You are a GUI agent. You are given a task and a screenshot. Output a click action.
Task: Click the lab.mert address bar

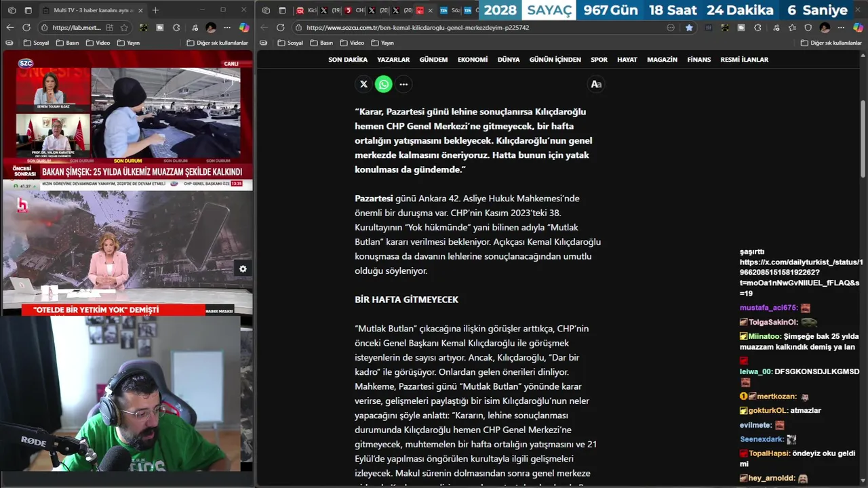tap(76, 28)
